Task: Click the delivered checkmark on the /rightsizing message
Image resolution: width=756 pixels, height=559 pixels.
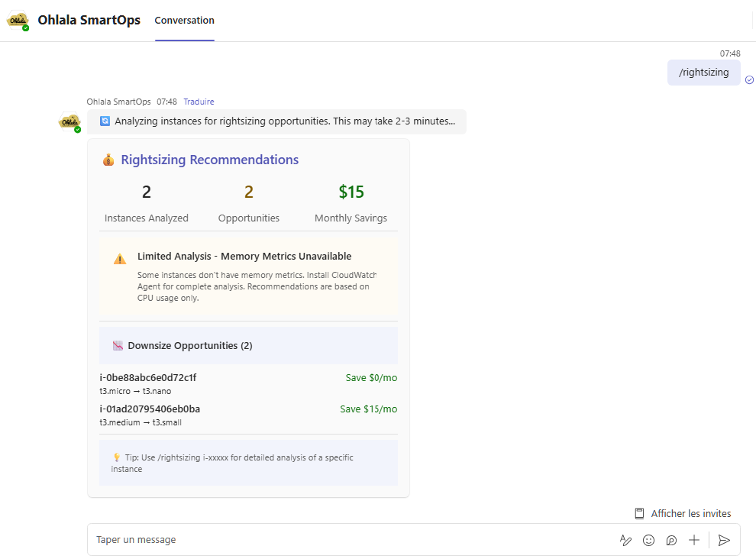Action: [x=749, y=79]
